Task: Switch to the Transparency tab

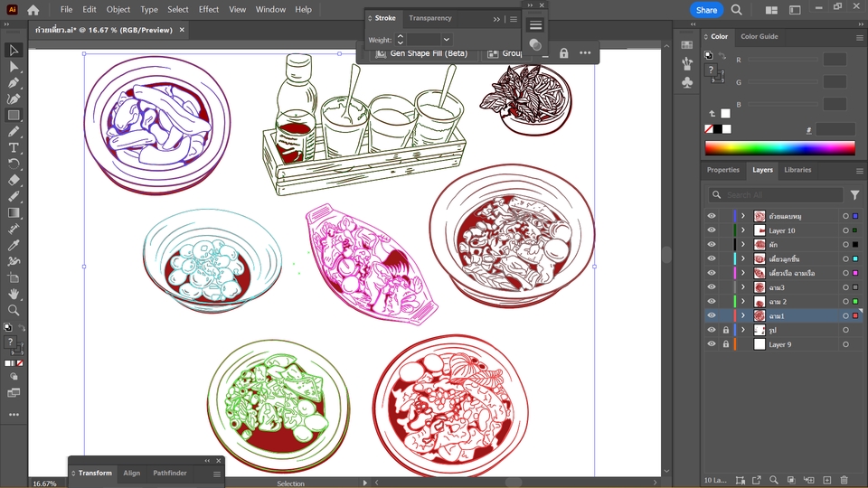Action: pos(430,18)
